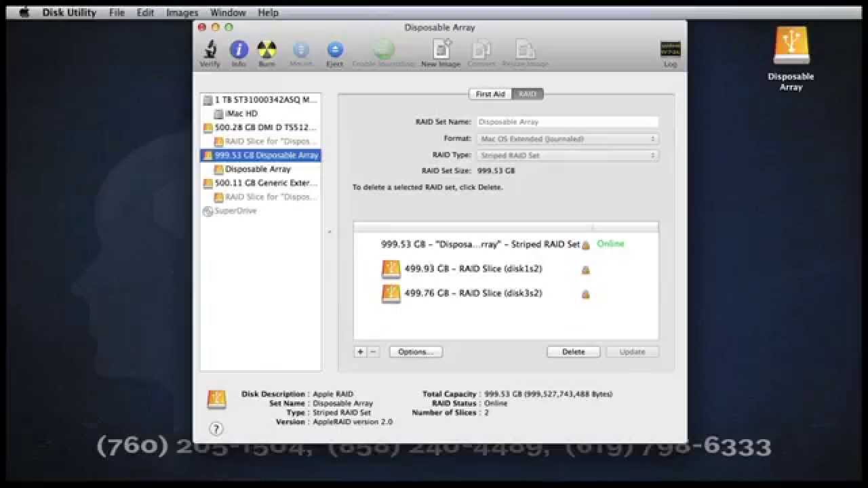868x488 pixels.
Task: Select 500.11 GB Generic External disk
Action: (x=260, y=183)
